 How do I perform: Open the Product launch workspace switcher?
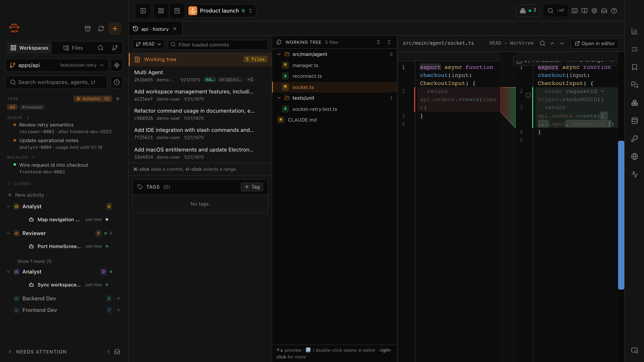pos(221,11)
